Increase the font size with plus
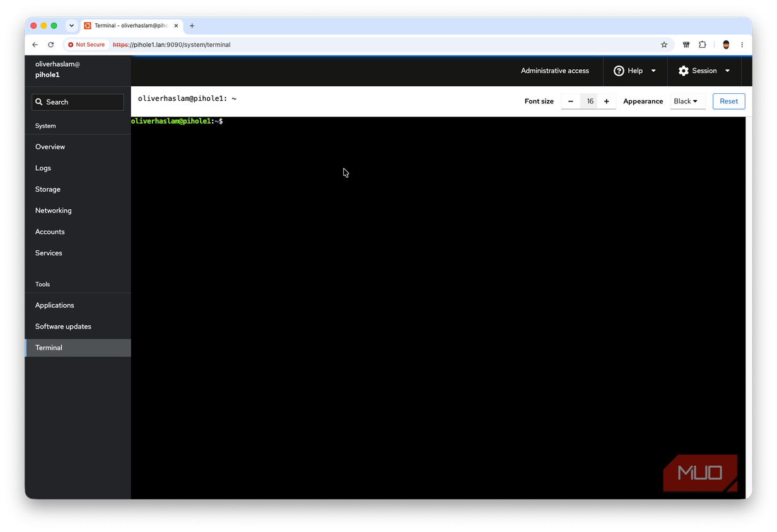The height and width of the screenshot is (532, 777). click(x=607, y=101)
